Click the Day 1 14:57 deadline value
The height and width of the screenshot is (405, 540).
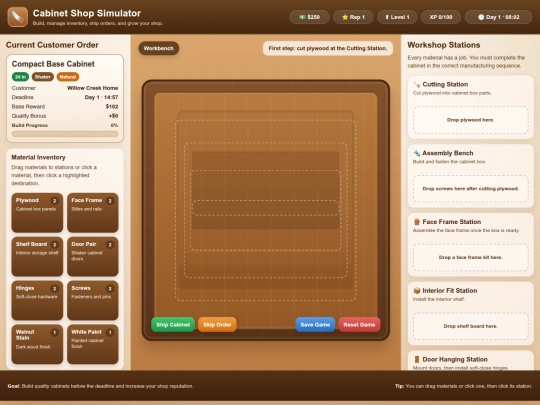101,97
